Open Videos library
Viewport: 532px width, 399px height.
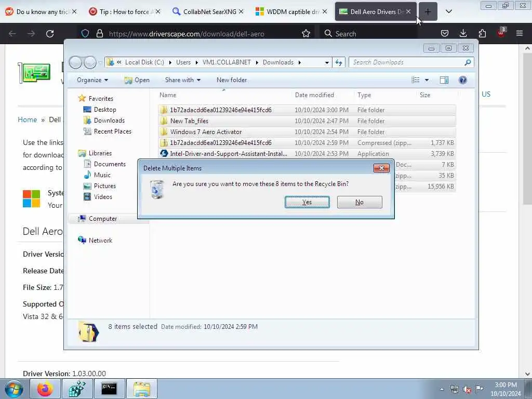[x=103, y=197]
